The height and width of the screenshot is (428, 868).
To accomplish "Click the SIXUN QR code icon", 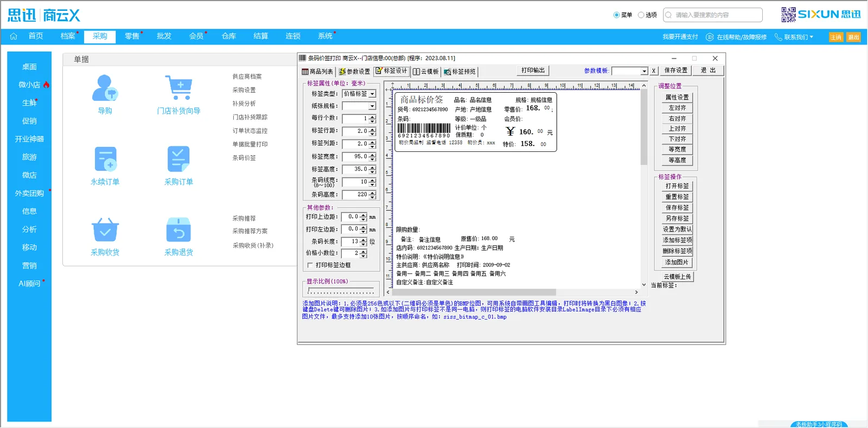I will click(788, 15).
